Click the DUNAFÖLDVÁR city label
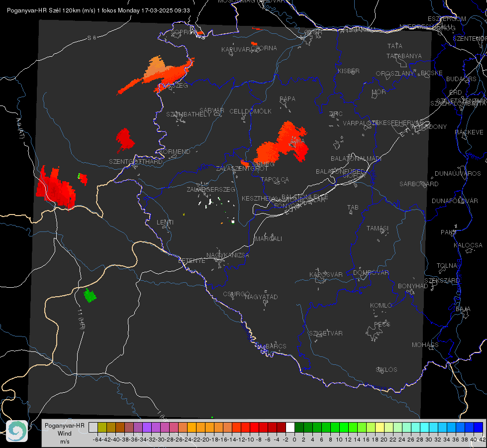The image size is (487, 448). click(455, 201)
